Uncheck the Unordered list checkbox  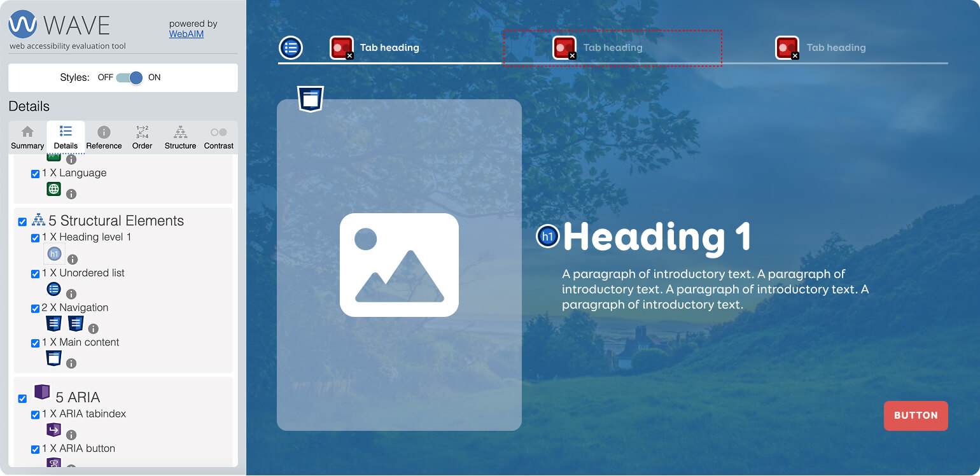pos(36,274)
